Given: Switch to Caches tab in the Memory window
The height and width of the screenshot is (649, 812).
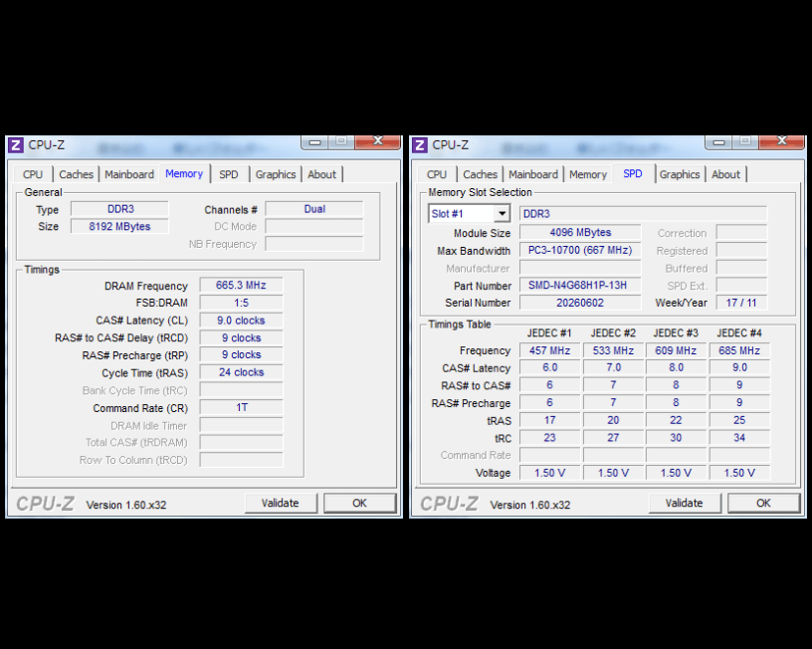Looking at the screenshot, I should (x=76, y=174).
